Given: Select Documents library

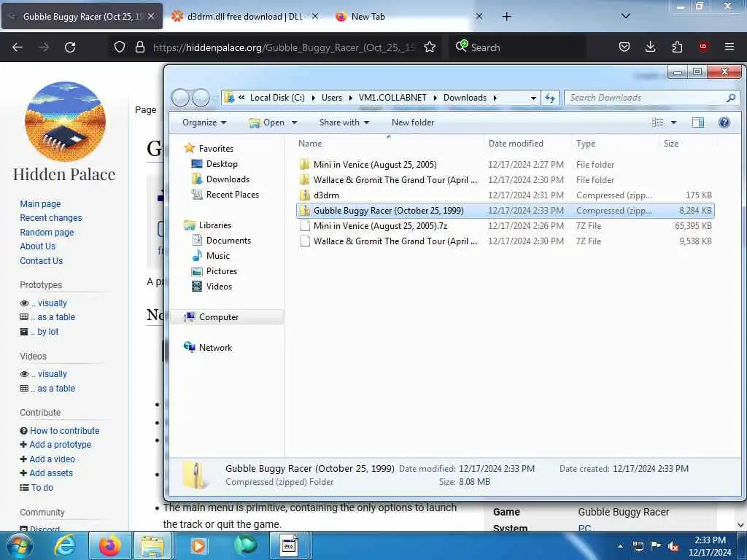Looking at the screenshot, I should (221, 241).
